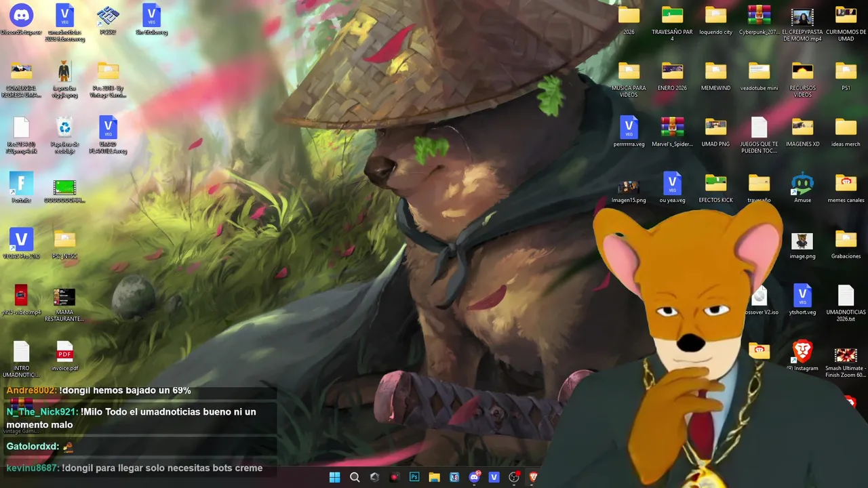Image resolution: width=868 pixels, height=488 pixels.
Task: Switch to VEGAS Pro in the taskbar
Action: click(x=494, y=477)
